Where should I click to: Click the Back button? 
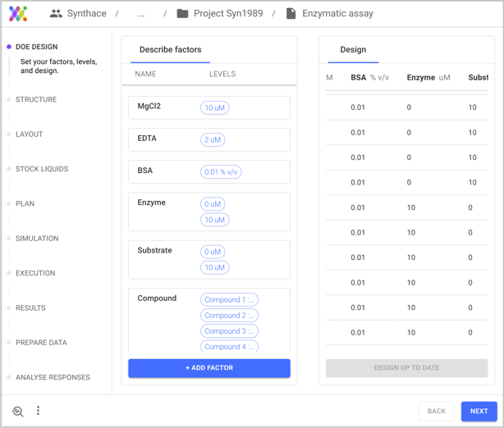click(437, 411)
